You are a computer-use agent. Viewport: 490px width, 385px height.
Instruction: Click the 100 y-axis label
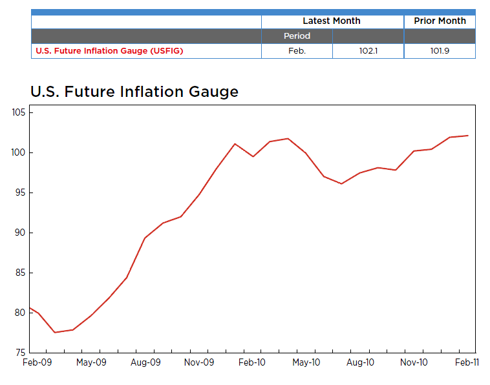coord(19,153)
